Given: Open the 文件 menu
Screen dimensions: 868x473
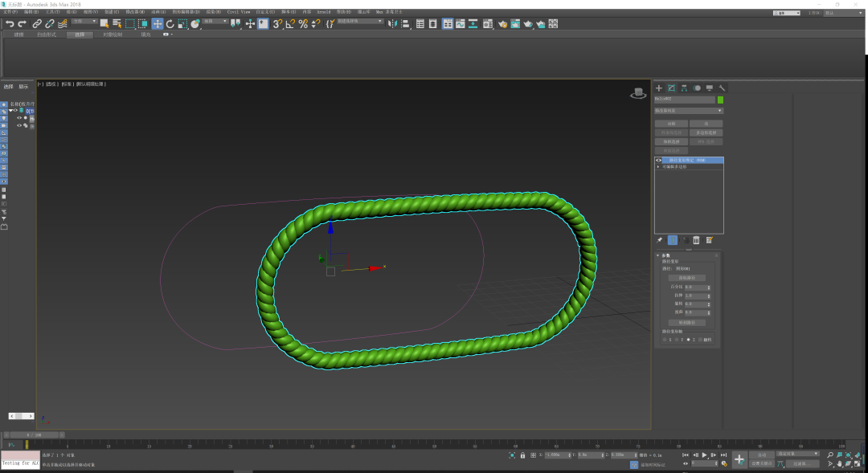Looking at the screenshot, I should pyautogui.click(x=10, y=11).
